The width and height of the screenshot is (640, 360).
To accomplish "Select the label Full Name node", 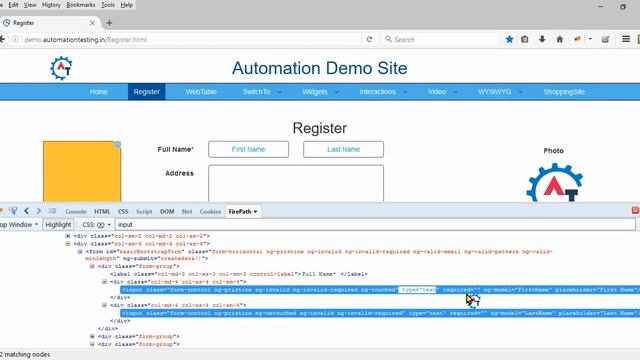I will coord(239,274).
